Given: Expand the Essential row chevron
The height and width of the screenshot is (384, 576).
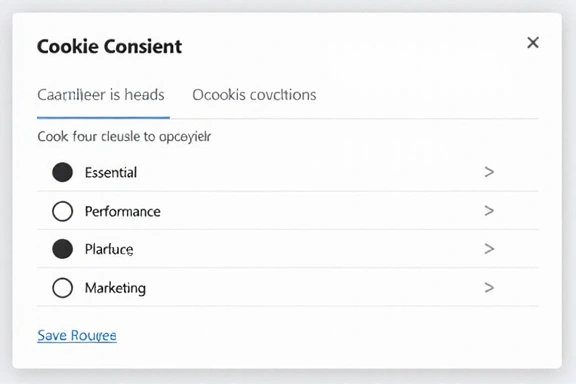Looking at the screenshot, I should (489, 172).
